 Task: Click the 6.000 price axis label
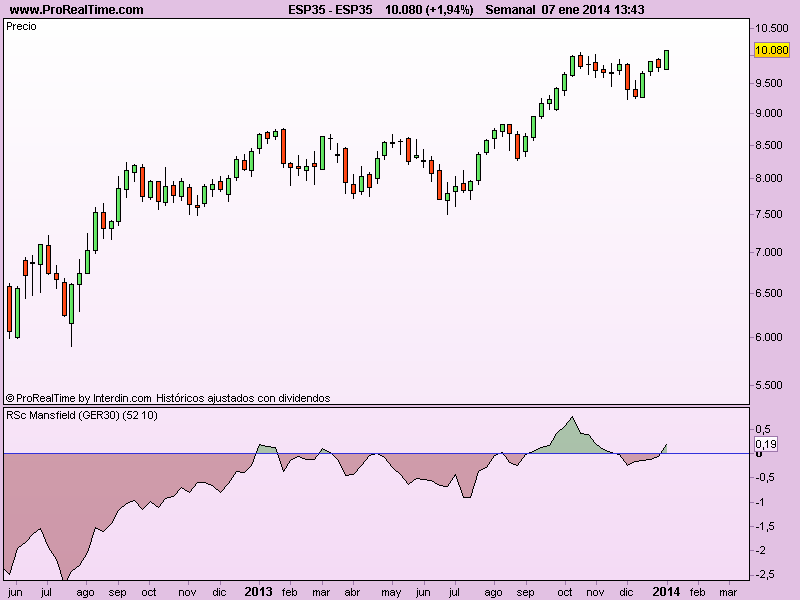click(x=769, y=337)
